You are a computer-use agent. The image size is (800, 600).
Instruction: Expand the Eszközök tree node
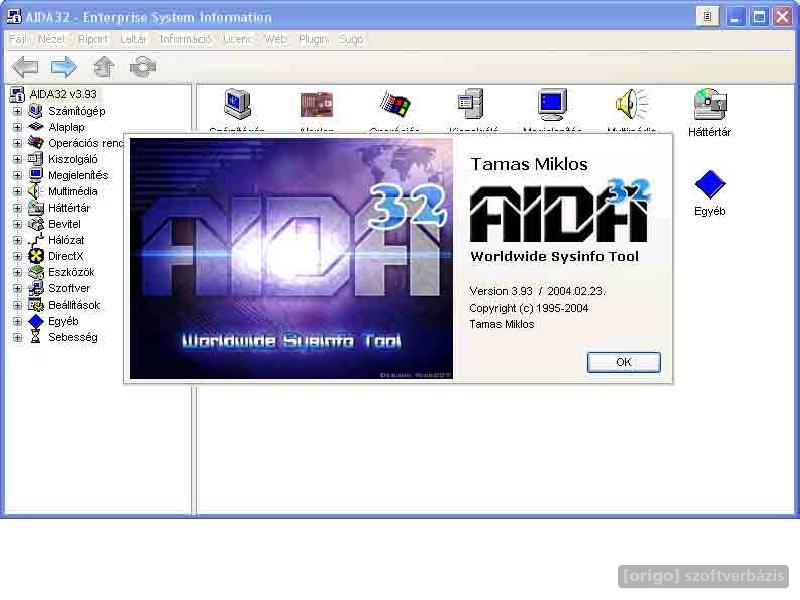(x=17, y=272)
